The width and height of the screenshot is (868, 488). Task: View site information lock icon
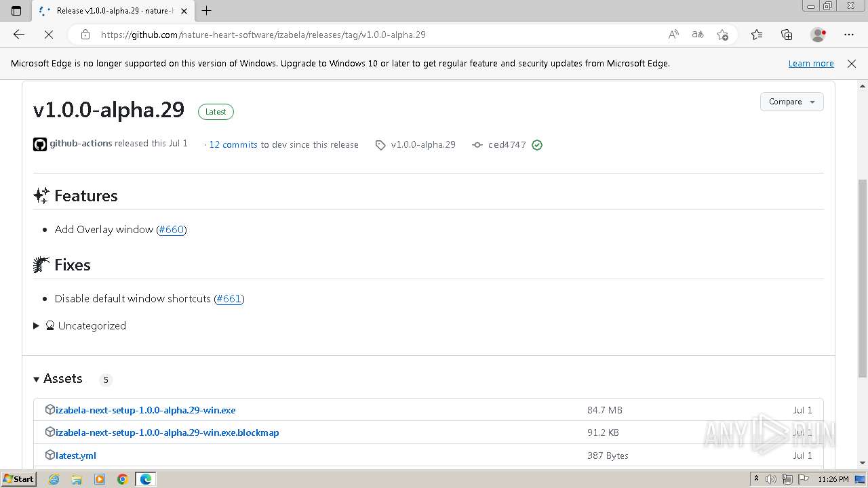click(x=85, y=35)
